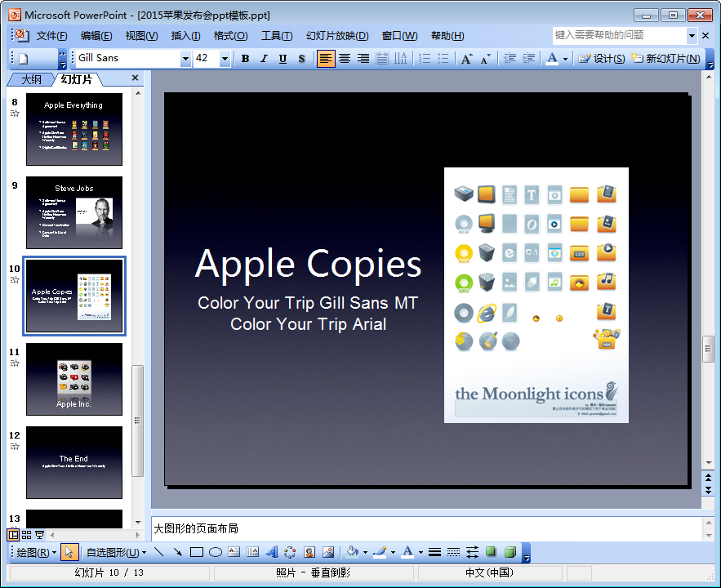
Task: Set paragraph alignment to left
Action: point(326,58)
